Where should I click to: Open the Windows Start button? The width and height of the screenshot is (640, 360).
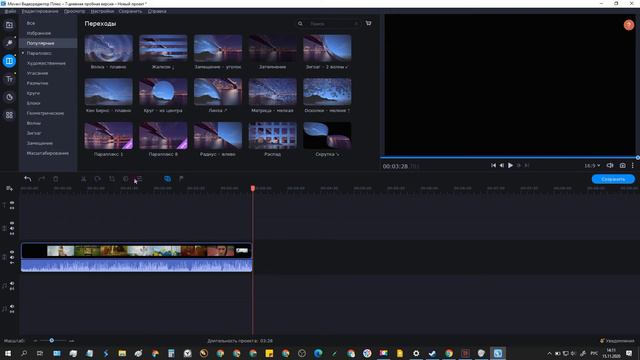coord(8,353)
